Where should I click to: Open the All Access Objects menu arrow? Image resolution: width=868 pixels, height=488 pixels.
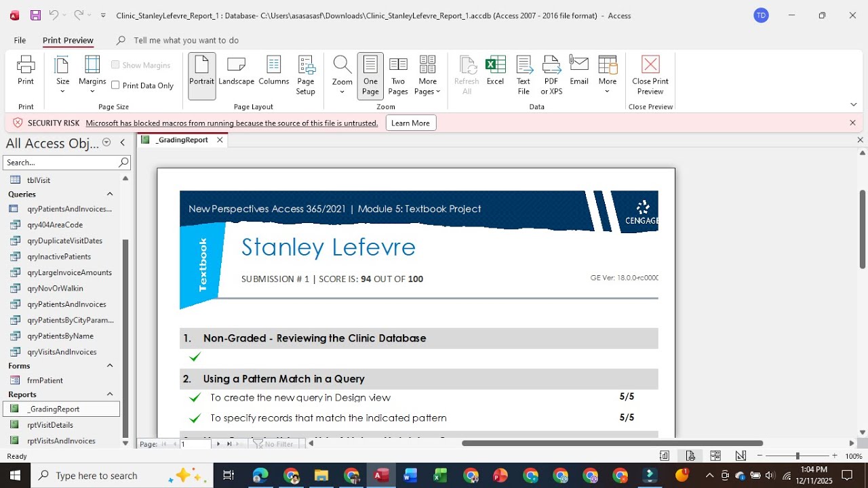tap(106, 142)
